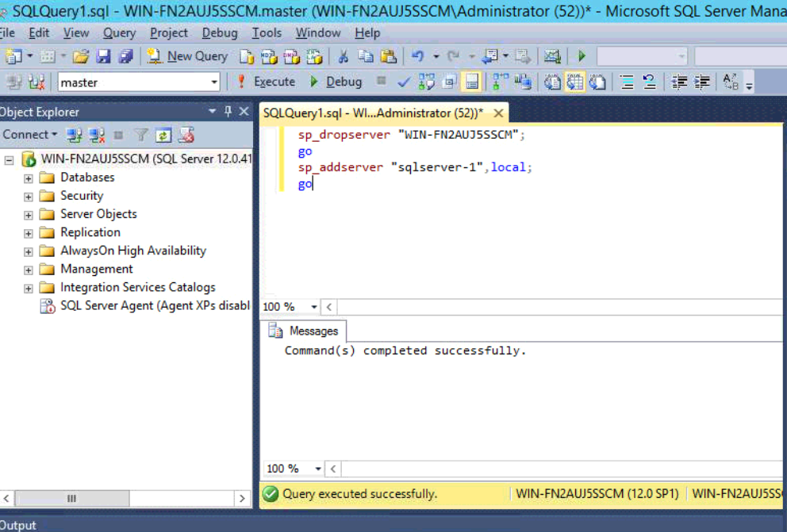This screenshot has width=787, height=532.
Task: Click the Save All icon
Action: coord(125,56)
